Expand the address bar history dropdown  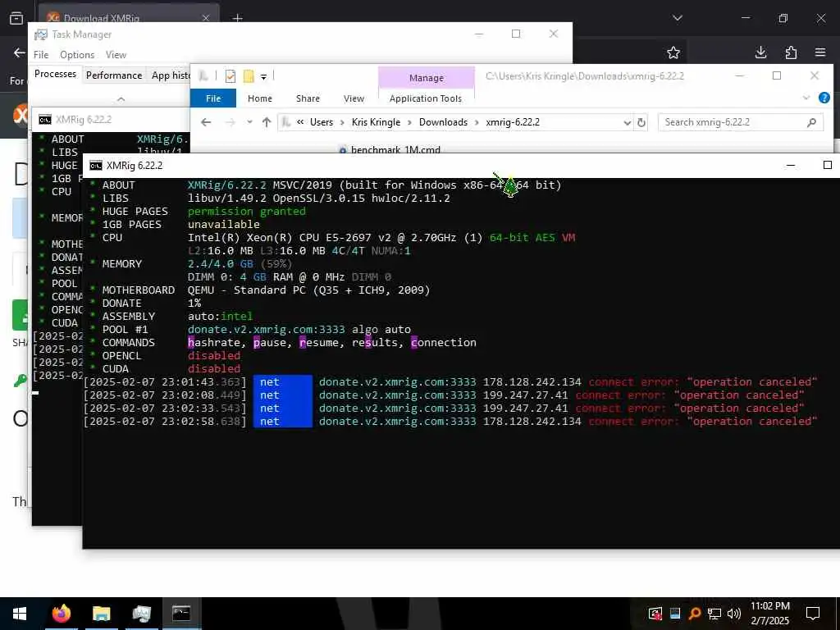click(x=628, y=123)
